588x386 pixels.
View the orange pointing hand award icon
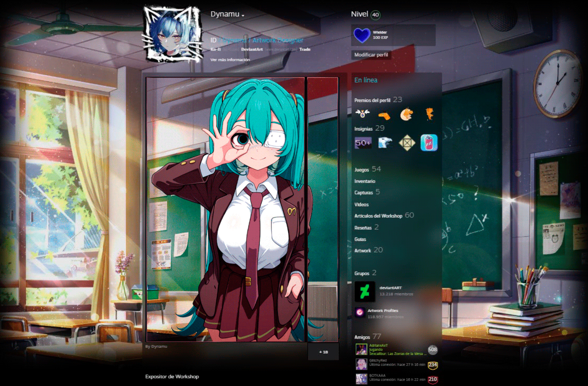(384, 115)
